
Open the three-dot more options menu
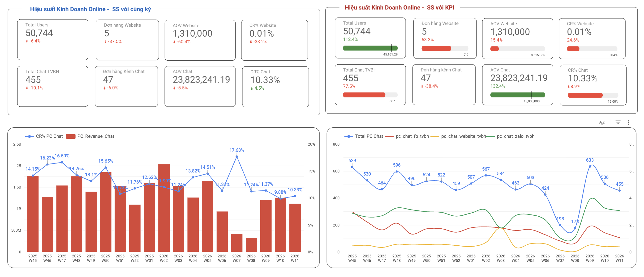point(628,122)
